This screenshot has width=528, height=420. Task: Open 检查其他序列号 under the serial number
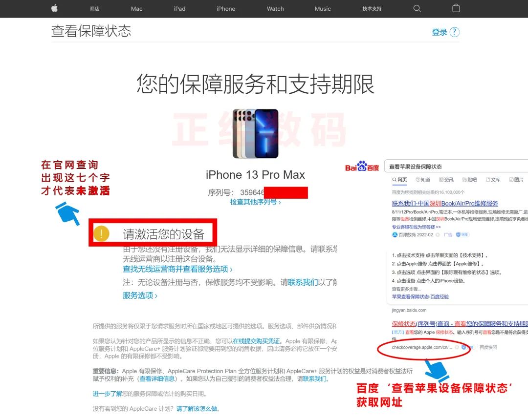click(254, 202)
